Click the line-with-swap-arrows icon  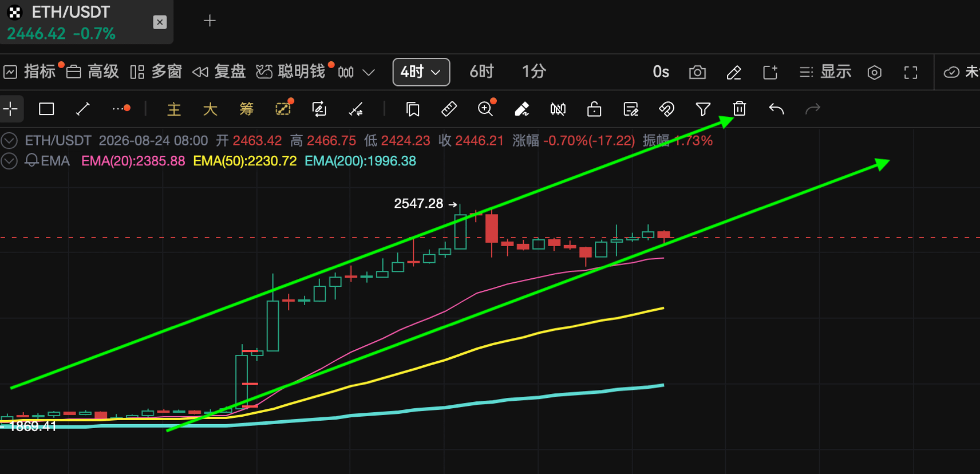356,109
